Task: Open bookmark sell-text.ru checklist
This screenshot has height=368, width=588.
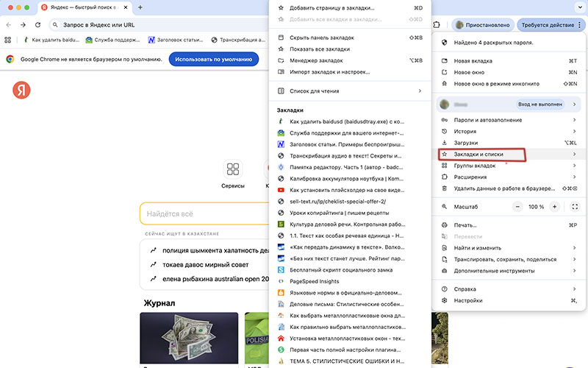Action: pyautogui.click(x=350, y=202)
